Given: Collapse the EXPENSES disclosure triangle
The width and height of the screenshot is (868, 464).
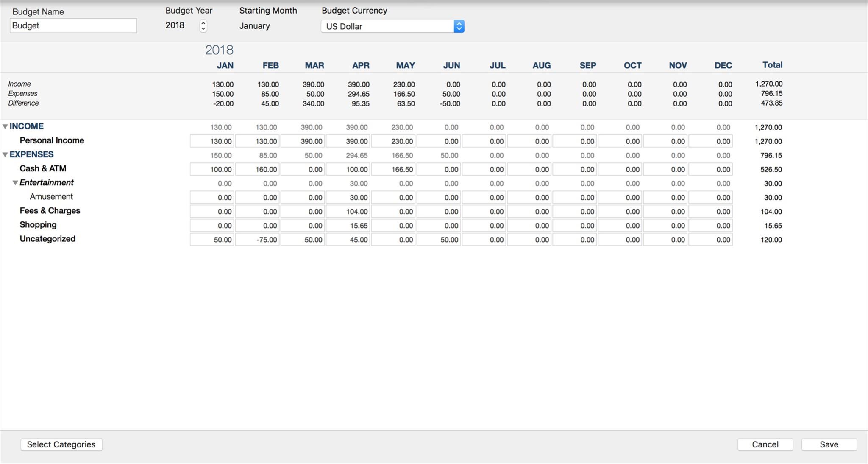Looking at the screenshot, I should point(5,155).
